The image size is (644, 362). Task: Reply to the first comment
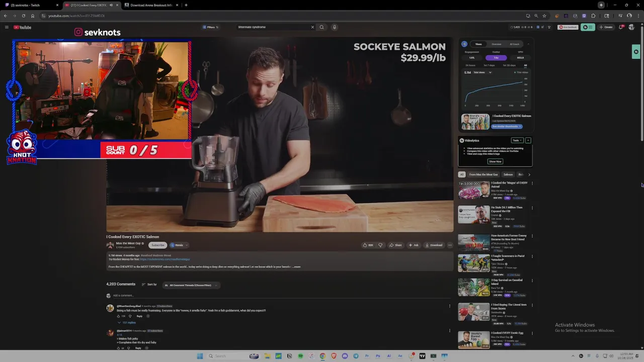point(139,316)
